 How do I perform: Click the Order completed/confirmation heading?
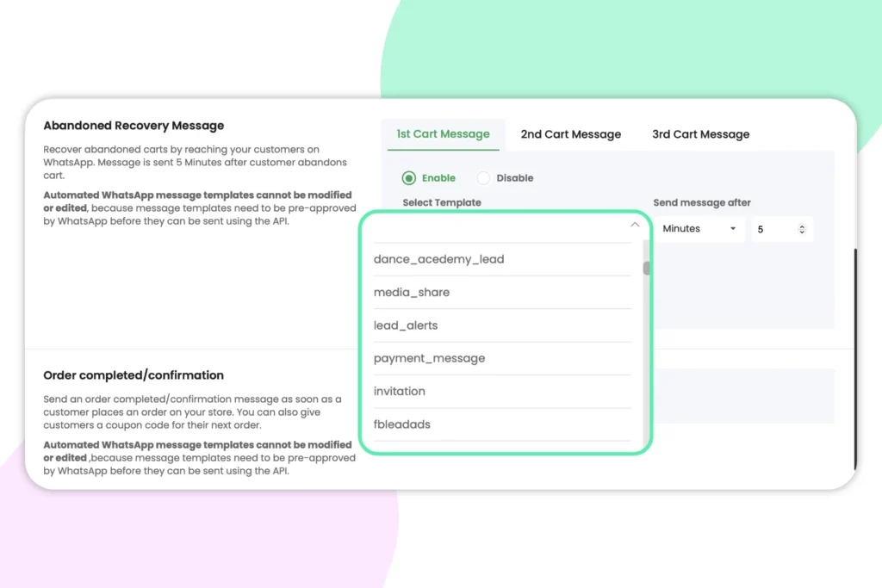point(134,375)
